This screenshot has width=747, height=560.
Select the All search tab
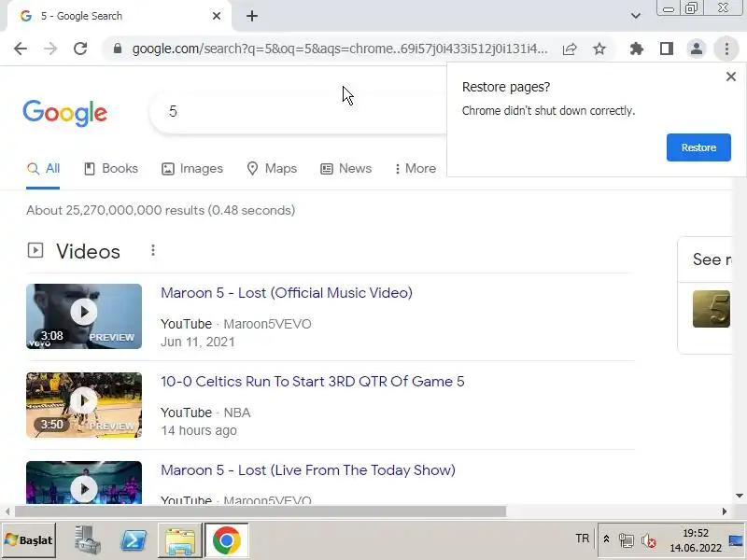pyautogui.click(x=43, y=169)
